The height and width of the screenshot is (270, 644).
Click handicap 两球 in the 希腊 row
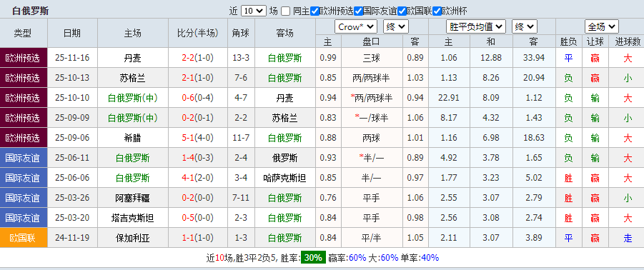tap(371, 138)
